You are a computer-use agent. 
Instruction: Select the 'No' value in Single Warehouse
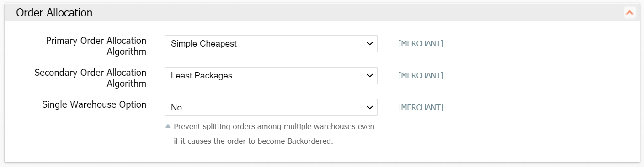click(176, 108)
